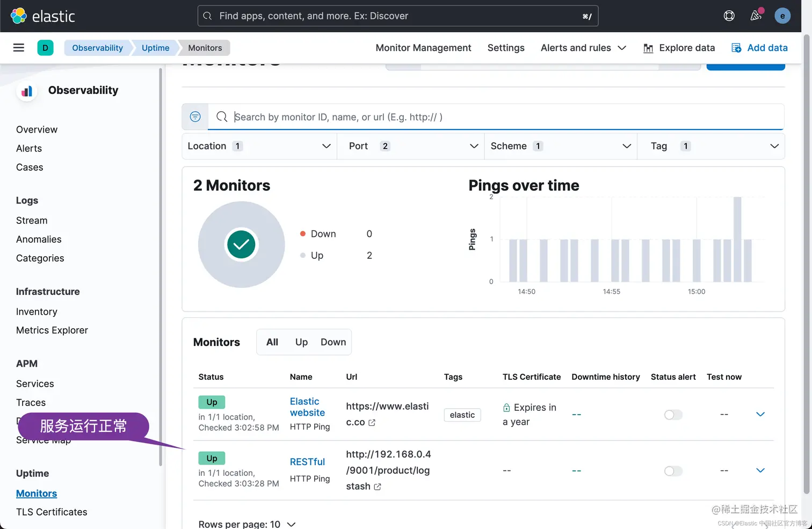Click the Elastic logo

click(x=43, y=16)
